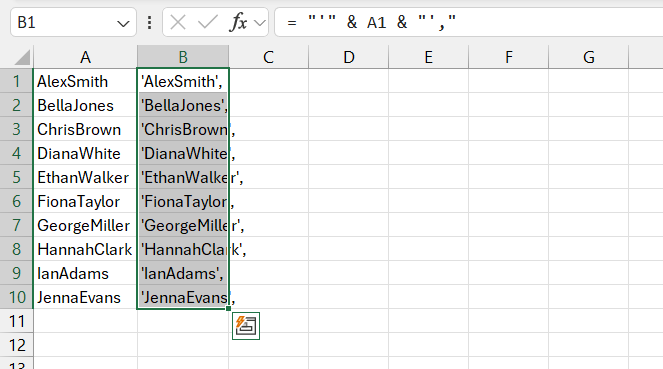663x369 pixels.
Task: Confirm formula with checkmark icon
Action: coord(208,22)
